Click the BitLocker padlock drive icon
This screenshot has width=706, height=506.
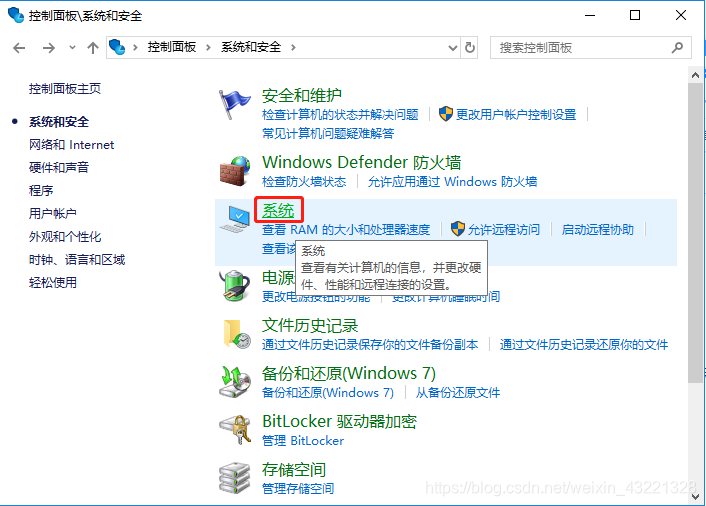pyautogui.click(x=235, y=430)
